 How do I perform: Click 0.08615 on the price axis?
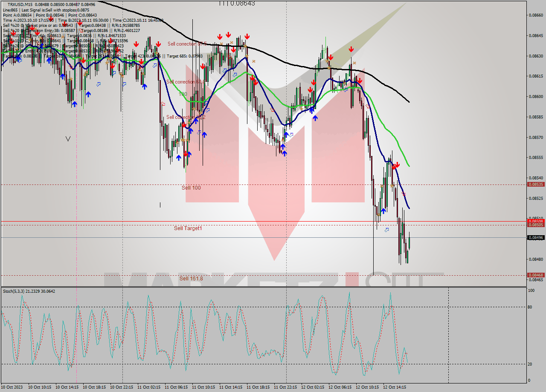[x=536, y=76]
